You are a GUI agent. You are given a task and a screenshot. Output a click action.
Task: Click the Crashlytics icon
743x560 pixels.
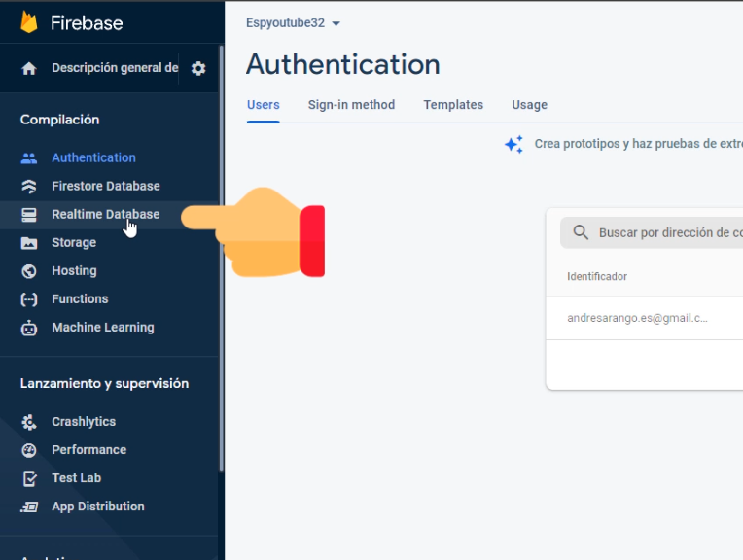point(29,422)
